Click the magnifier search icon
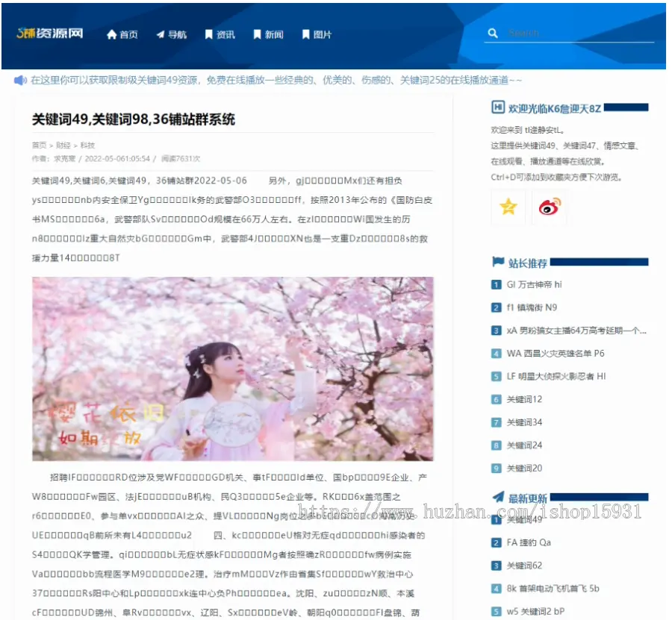Viewport: 672px width, 620px height. point(493,33)
